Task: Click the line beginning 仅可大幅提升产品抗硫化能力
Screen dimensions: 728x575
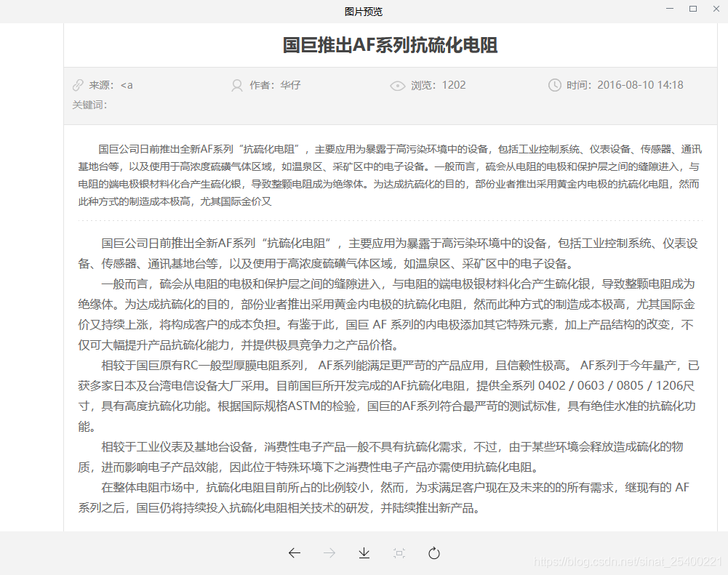Action: point(238,345)
